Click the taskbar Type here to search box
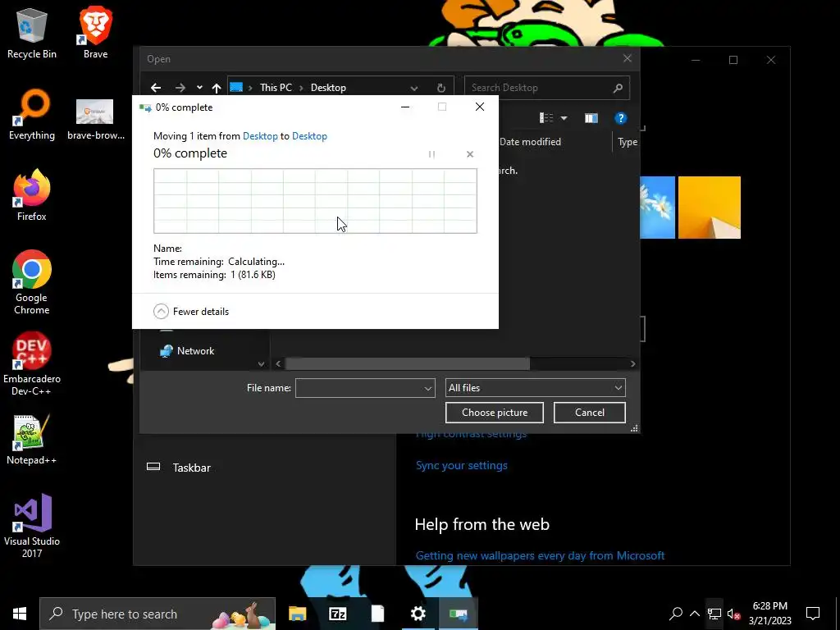 (x=157, y=614)
